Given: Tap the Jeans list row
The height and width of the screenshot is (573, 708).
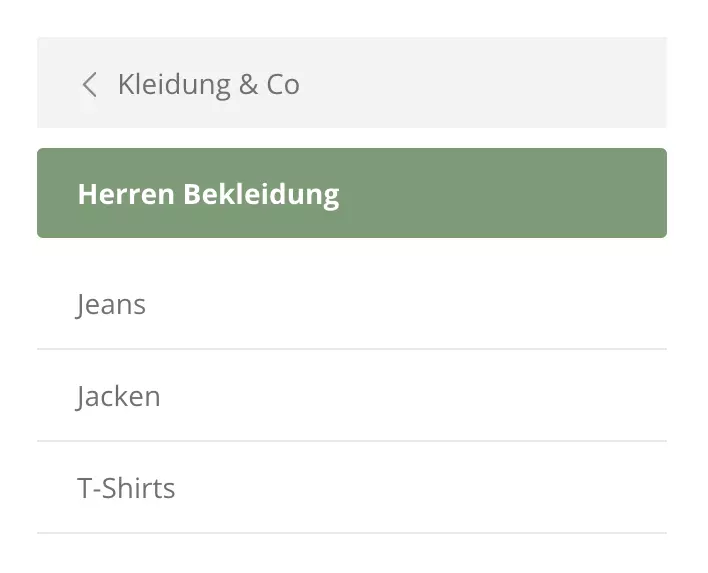Looking at the screenshot, I should (x=351, y=304).
